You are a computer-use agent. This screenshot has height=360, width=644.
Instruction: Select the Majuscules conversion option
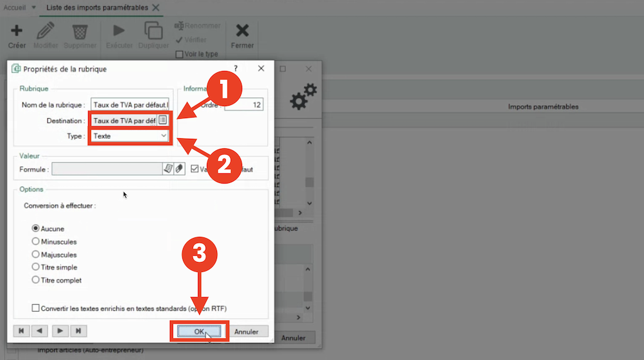point(36,254)
